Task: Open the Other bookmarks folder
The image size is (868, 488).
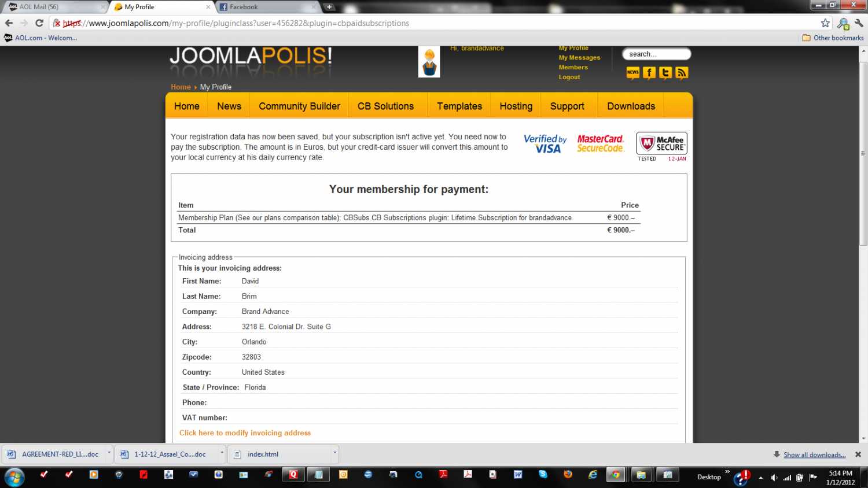Action: 833,38
